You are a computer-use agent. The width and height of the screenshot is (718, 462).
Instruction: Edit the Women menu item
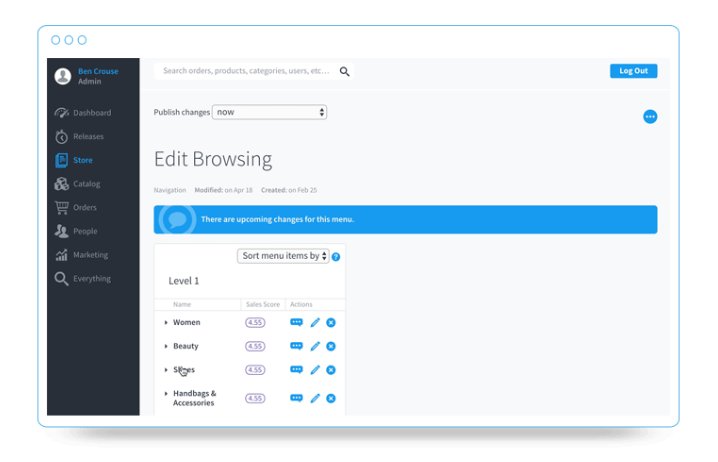(315, 322)
